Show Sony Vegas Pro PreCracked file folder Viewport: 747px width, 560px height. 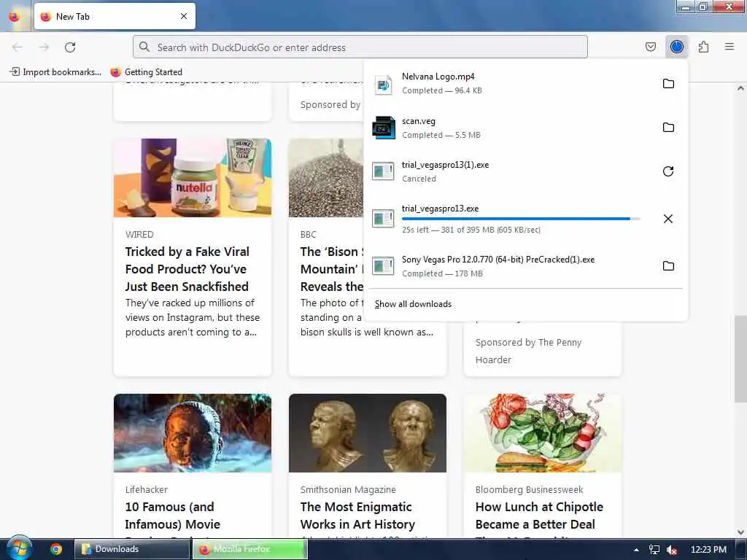pyautogui.click(x=668, y=265)
